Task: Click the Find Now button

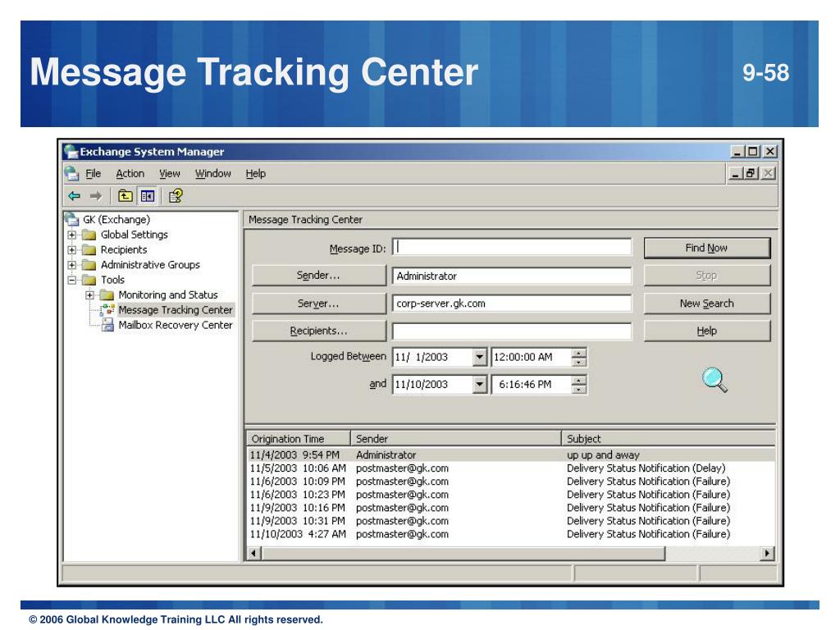Action: click(x=706, y=248)
